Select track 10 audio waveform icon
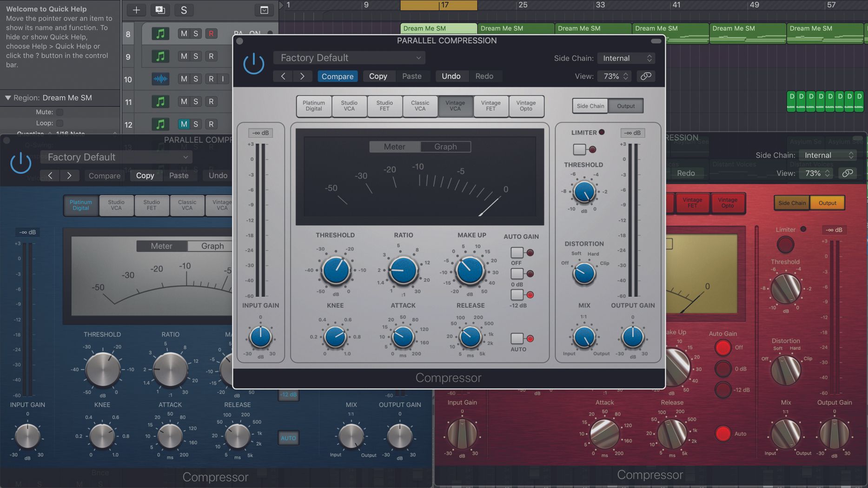868x488 pixels. pyautogui.click(x=160, y=79)
